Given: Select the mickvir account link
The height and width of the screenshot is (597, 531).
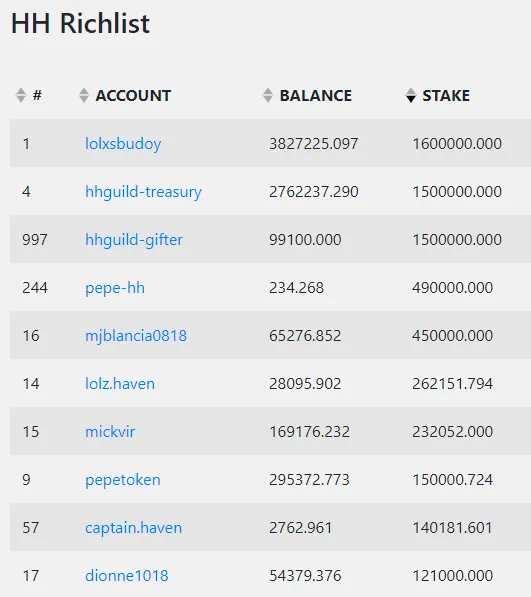Looking at the screenshot, I should (x=110, y=432).
